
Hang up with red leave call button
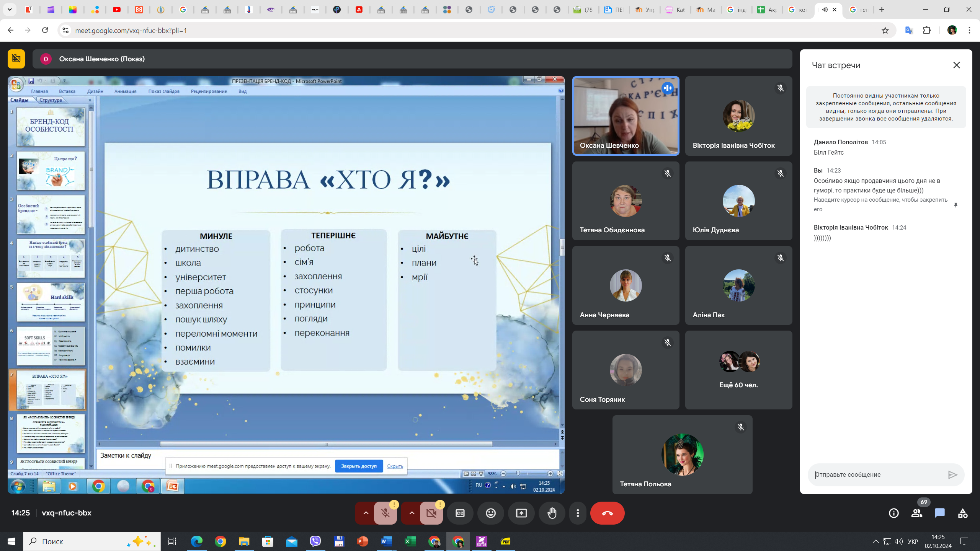click(x=607, y=513)
